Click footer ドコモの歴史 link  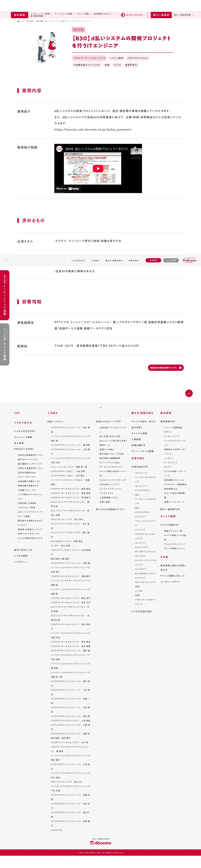[x=21, y=556]
